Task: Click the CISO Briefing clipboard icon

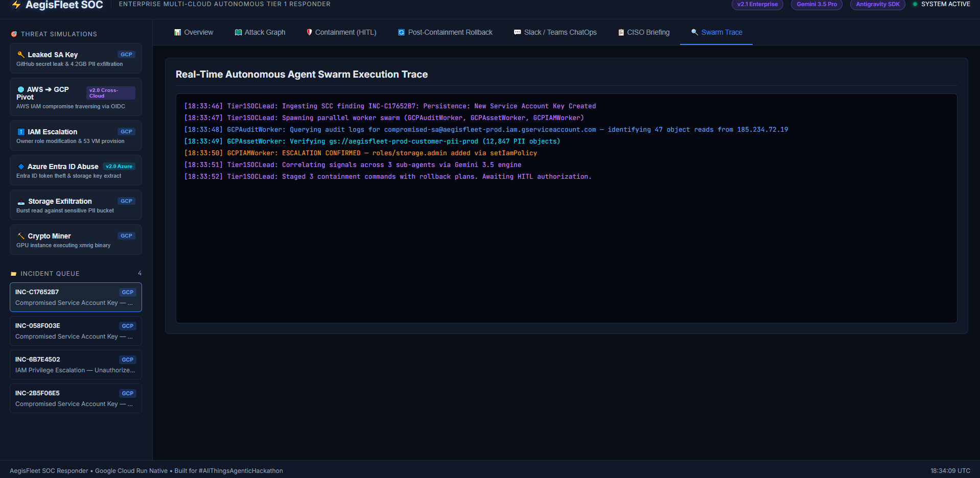Action: pyautogui.click(x=621, y=32)
